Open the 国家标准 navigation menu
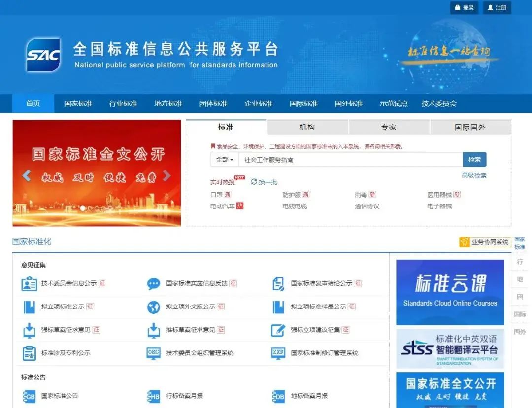The width and height of the screenshot is (532, 408). 78,103
